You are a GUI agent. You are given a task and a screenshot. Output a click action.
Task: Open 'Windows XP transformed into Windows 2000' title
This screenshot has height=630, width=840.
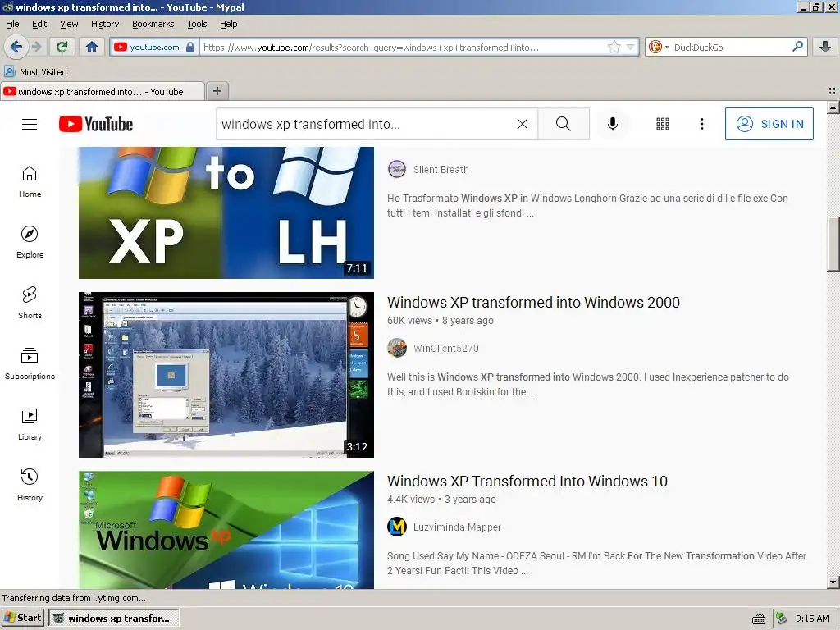(533, 302)
